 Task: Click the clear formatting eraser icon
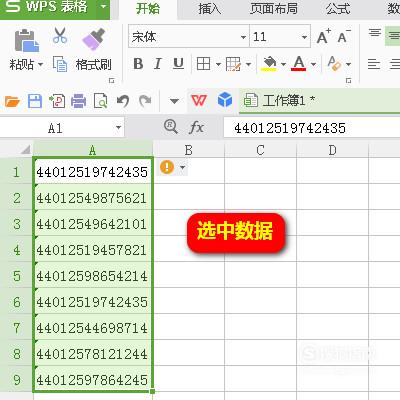click(x=334, y=64)
